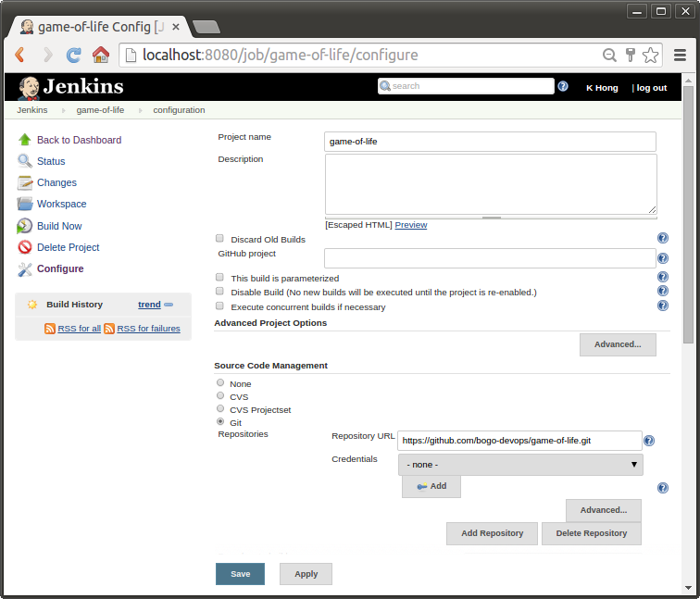Click the key icon in address bar
The image size is (700, 599).
pos(631,55)
